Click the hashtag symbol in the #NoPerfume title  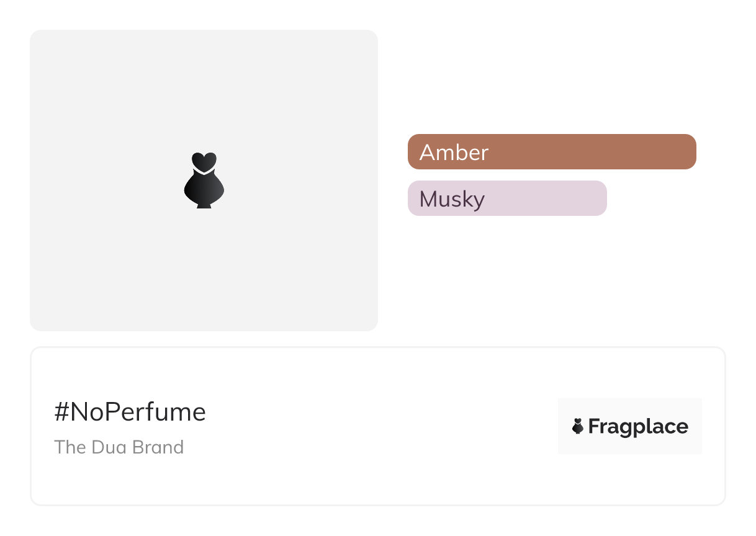coord(61,412)
